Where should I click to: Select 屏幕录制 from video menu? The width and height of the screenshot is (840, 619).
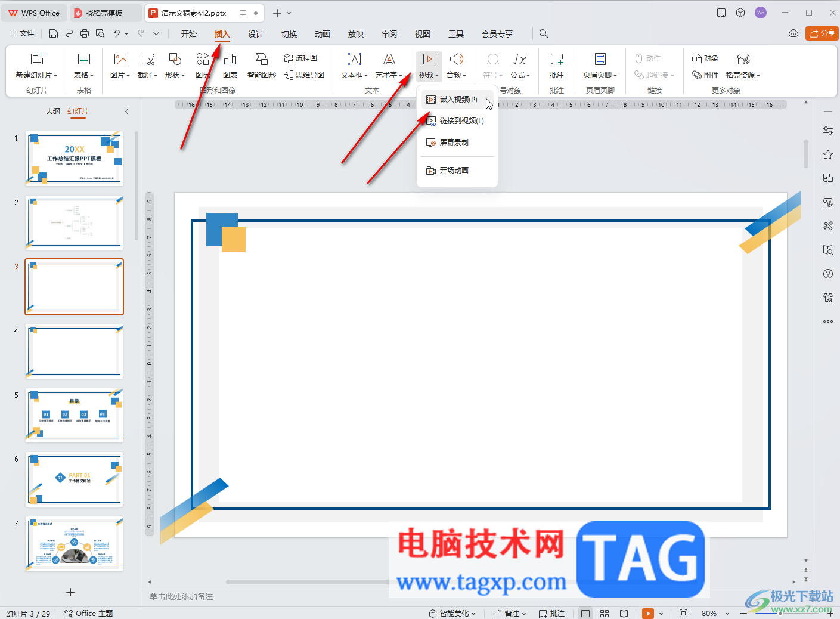click(x=457, y=143)
